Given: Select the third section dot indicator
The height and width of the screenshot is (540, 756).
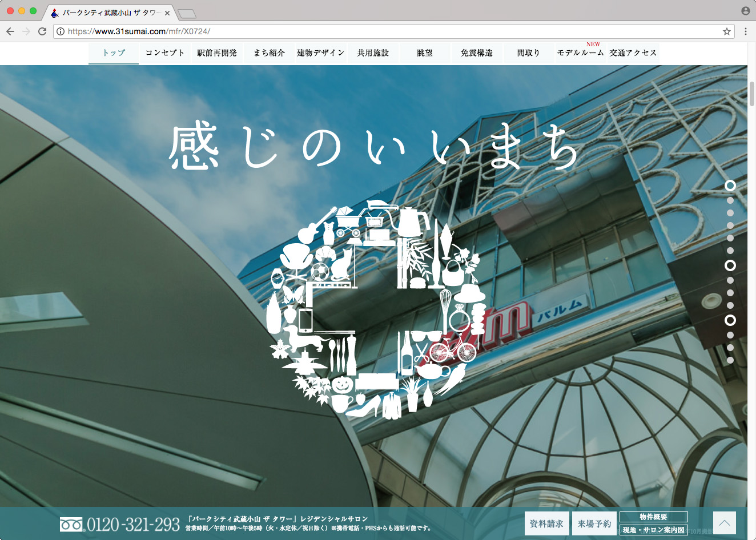Looking at the screenshot, I should 730,213.
